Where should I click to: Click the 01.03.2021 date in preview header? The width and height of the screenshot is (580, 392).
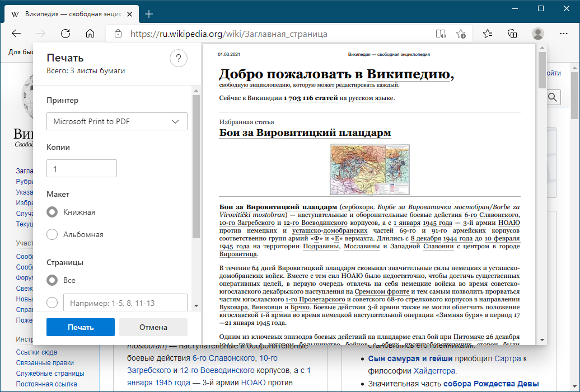[229, 54]
